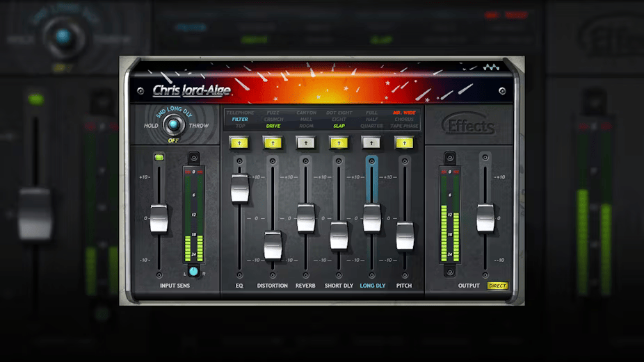Select DRIVE distortion mode

[x=273, y=126]
